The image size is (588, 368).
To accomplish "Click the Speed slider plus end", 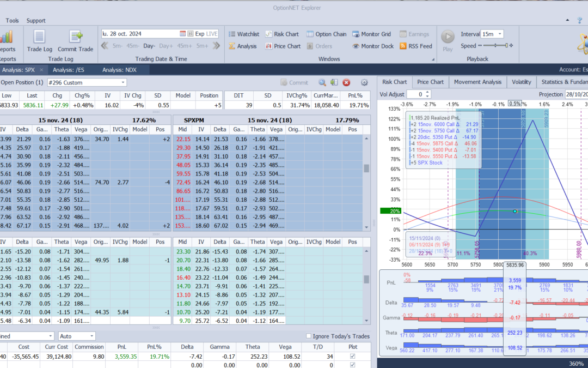I will (511, 45).
